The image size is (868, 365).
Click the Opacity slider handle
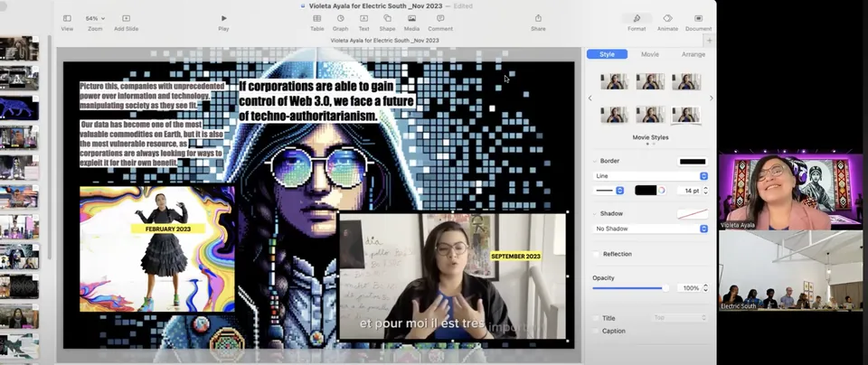[665, 288]
